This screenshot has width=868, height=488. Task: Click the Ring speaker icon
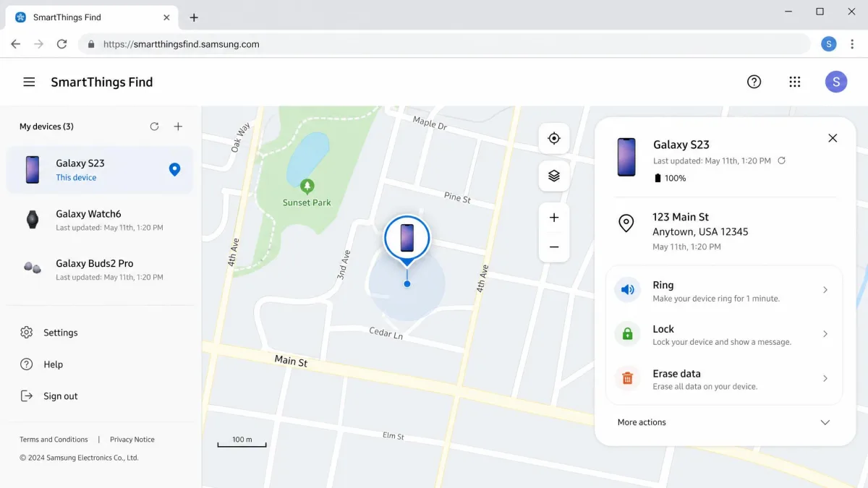point(627,290)
